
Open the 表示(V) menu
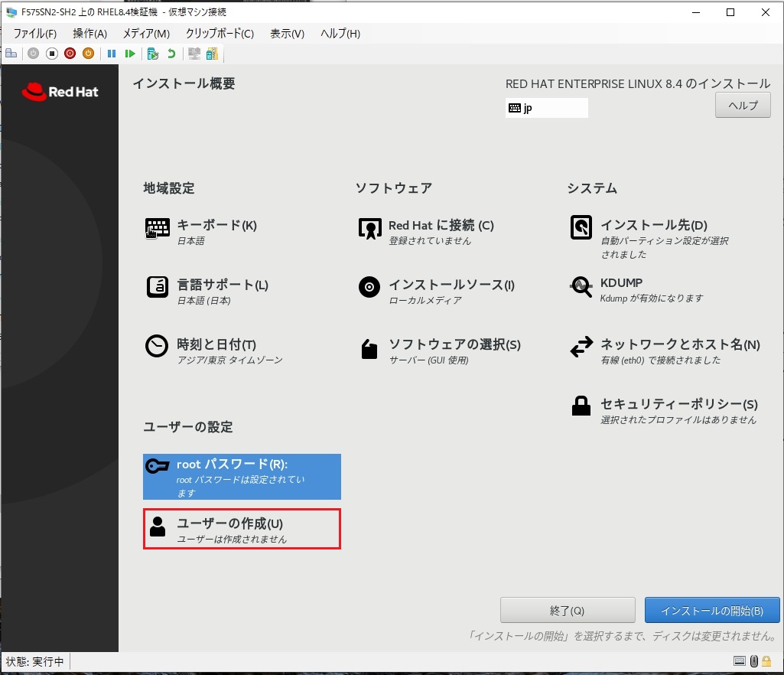(x=288, y=34)
